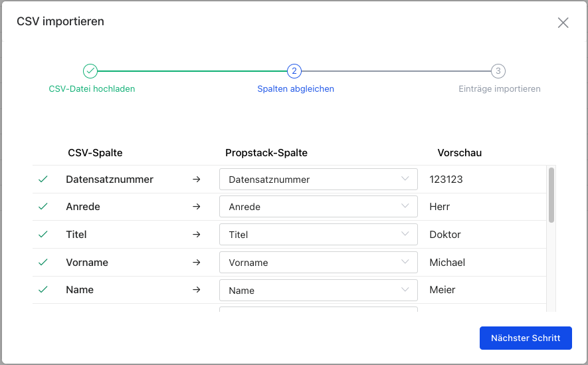Click the step 3 circle icon

point(498,71)
